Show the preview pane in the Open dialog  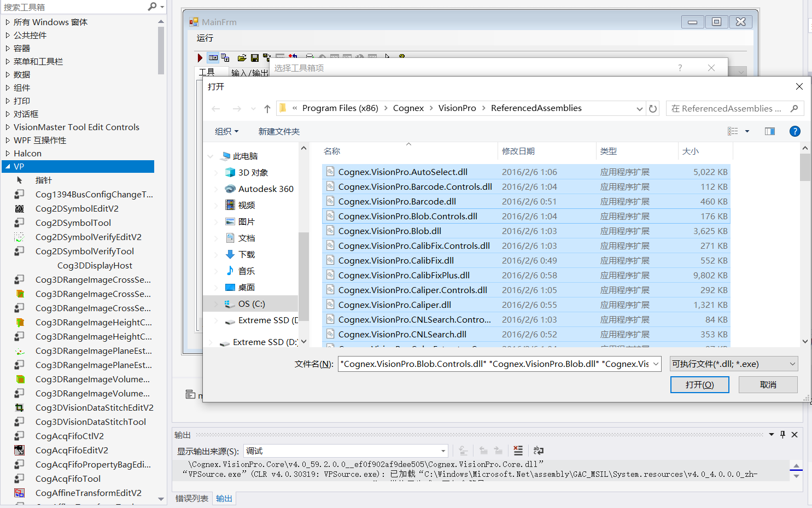click(x=769, y=131)
